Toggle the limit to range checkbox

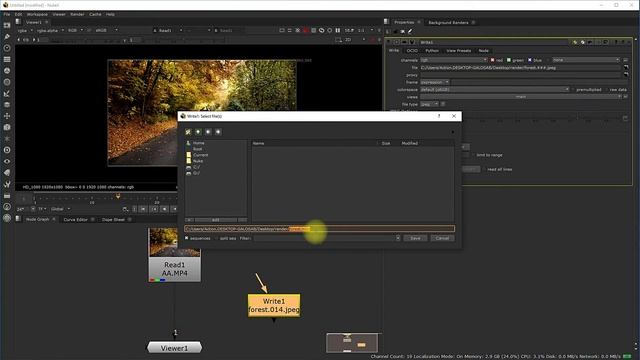(x=473, y=155)
